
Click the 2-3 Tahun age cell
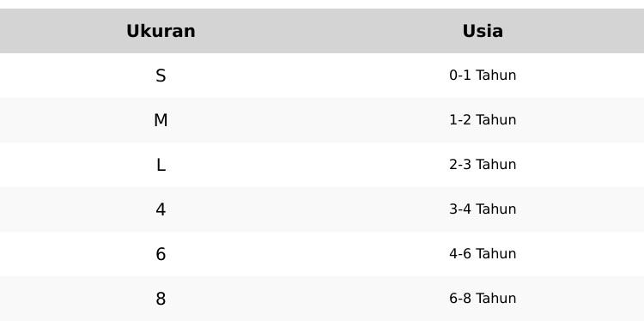pos(483,165)
